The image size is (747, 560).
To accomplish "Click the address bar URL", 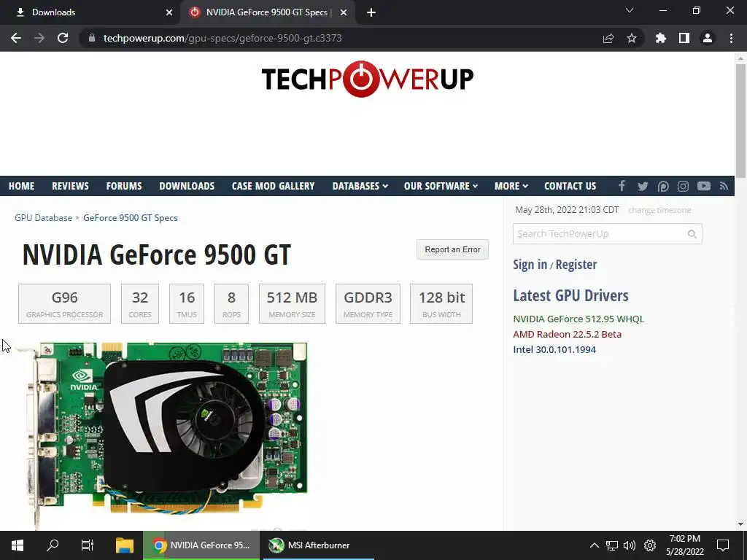I will point(222,38).
